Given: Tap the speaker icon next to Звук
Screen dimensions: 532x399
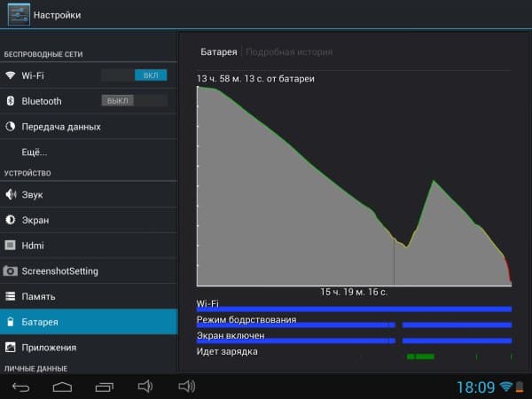Looking at the screenshot, I should 11,194.
